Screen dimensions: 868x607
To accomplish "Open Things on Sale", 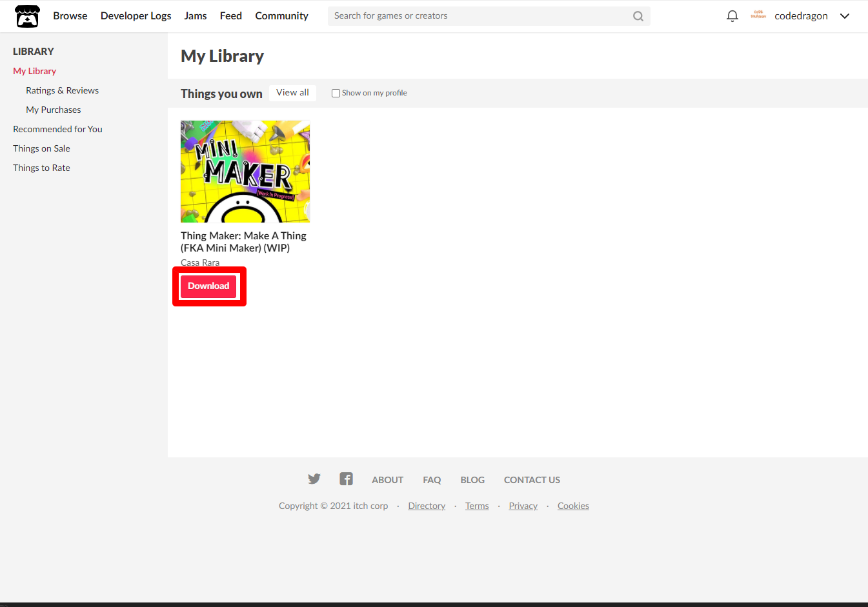I will pyautogui.click(x=42, y=148).
